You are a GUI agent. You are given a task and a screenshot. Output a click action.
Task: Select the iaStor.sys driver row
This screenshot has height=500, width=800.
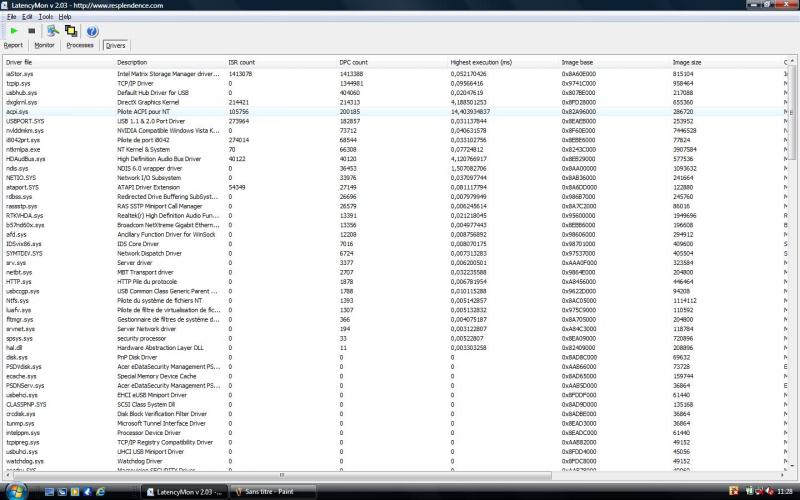[x=395, y=74]
